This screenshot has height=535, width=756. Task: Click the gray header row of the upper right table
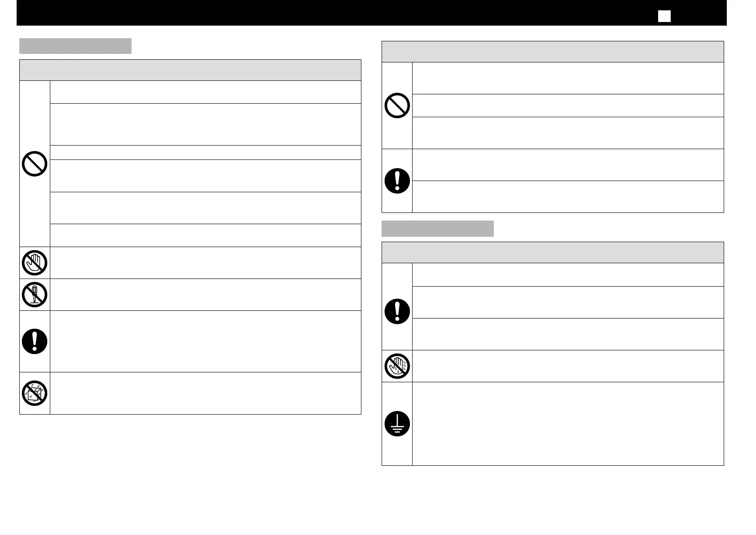click(x=553, y=52)
